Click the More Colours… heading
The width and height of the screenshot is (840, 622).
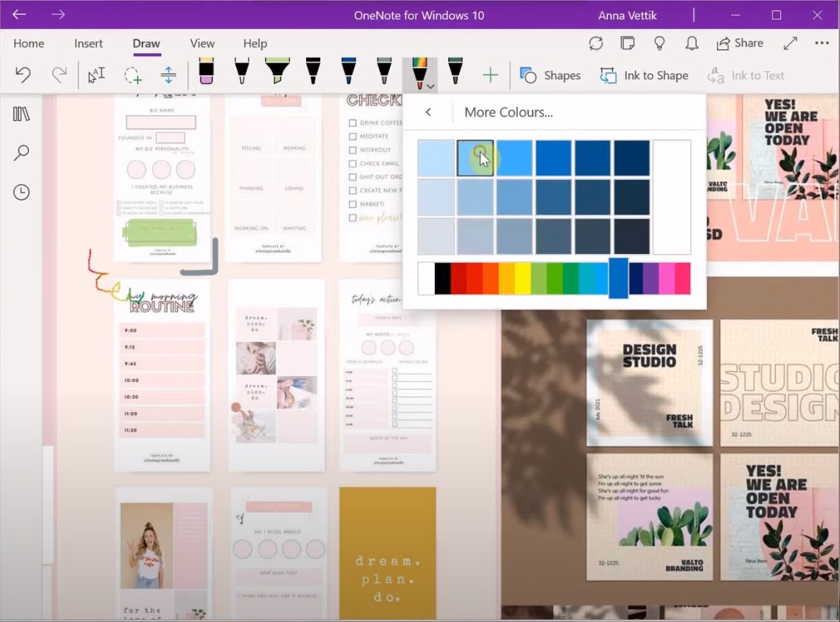508,112
